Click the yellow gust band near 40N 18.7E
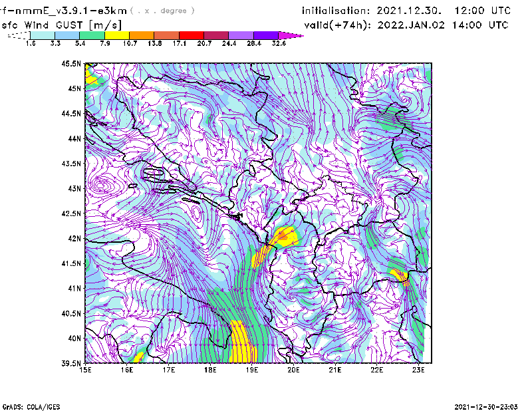Screen dimensions: 532x411 [x=242, y=342]
